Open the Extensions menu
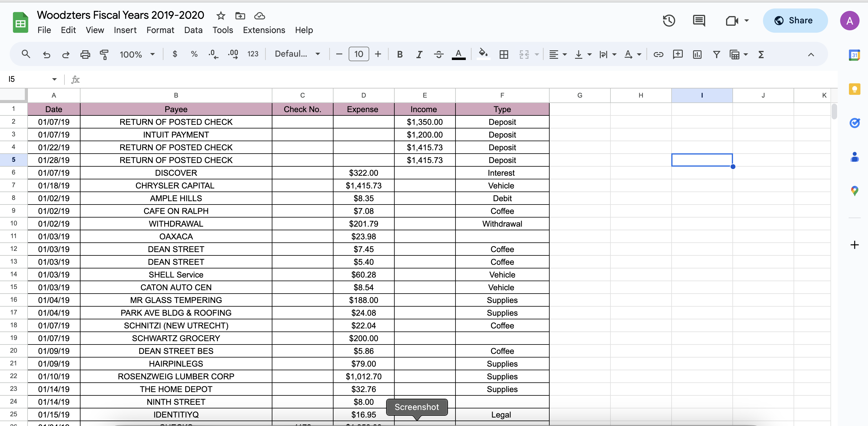The image size is (868, 426). click(264, 30)
